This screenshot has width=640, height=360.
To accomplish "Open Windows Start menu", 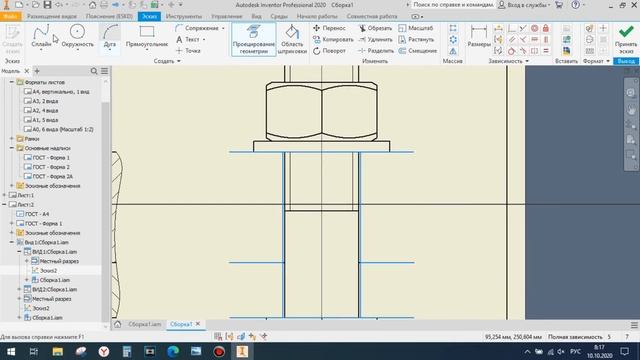I will tap(11, 351).
